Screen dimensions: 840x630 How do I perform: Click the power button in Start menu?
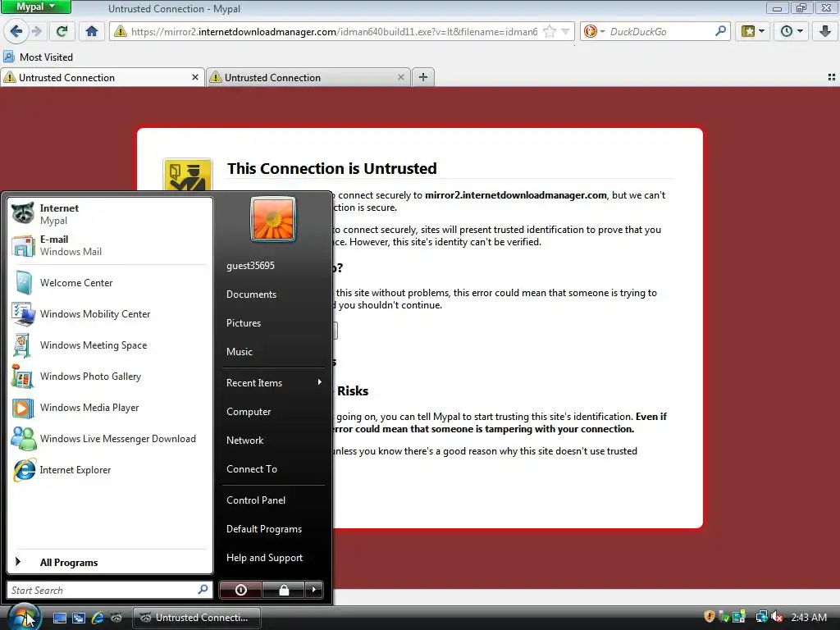coord(240,590)
